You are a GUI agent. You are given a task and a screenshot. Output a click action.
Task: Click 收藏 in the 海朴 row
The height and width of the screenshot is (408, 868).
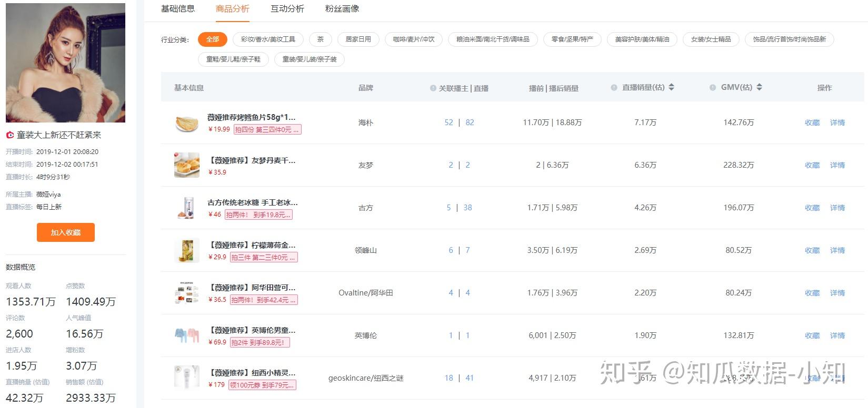pos(812,123)
